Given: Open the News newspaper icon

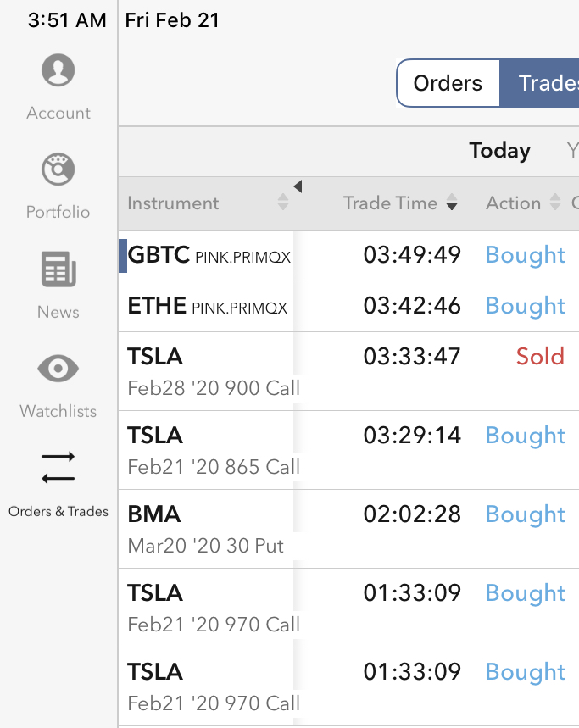Looking at the screenshot, I should coord(58,270).
